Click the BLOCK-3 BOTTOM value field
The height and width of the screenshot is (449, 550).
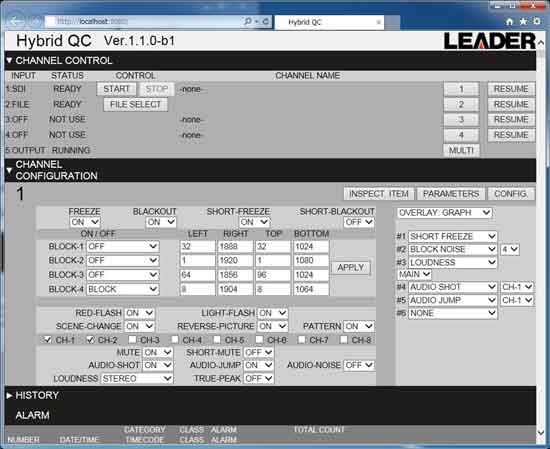[x=311, y=275]
